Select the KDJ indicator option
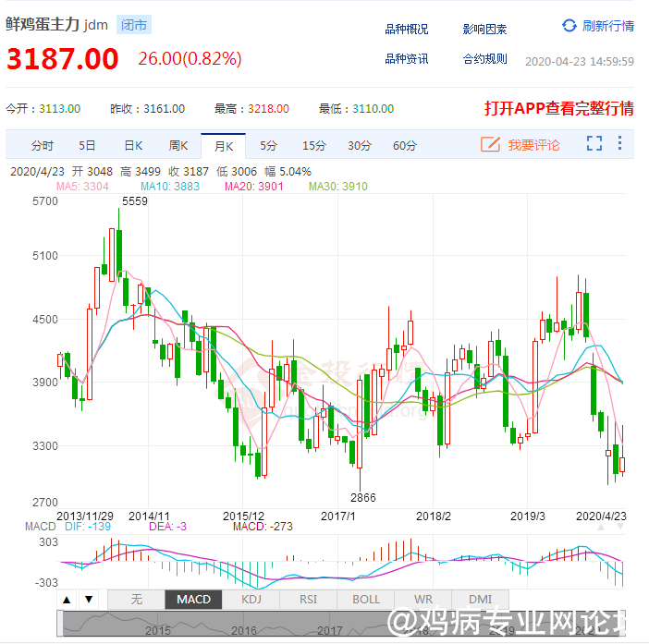The image size is (649, 644). point(251,600)
